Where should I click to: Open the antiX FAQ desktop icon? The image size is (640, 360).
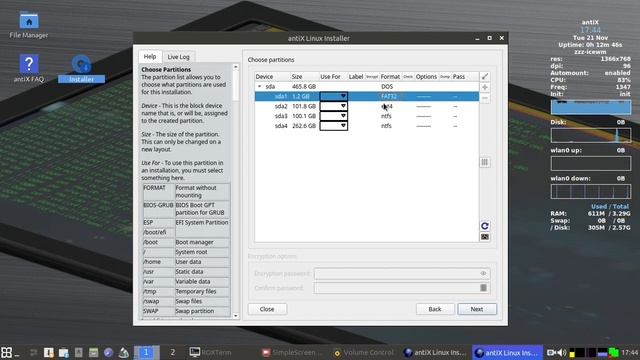tap(29, 69)
